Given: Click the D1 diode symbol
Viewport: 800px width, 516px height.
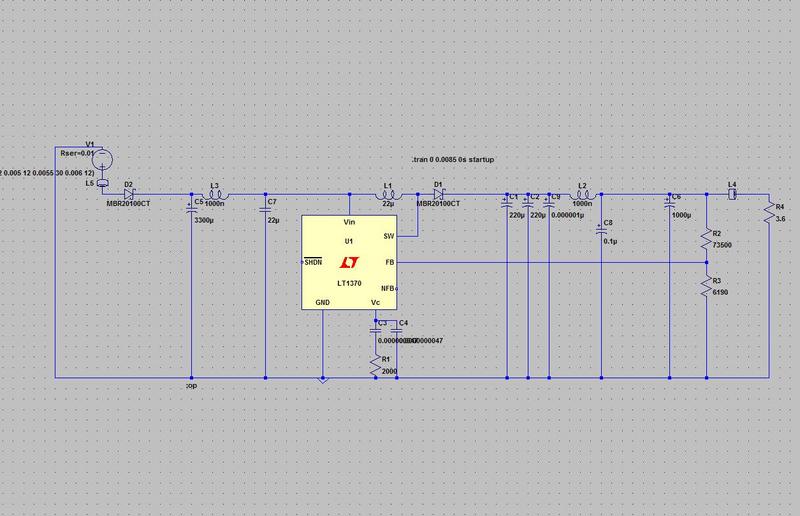Looking at the screenshot, I should tap(438, 194).
